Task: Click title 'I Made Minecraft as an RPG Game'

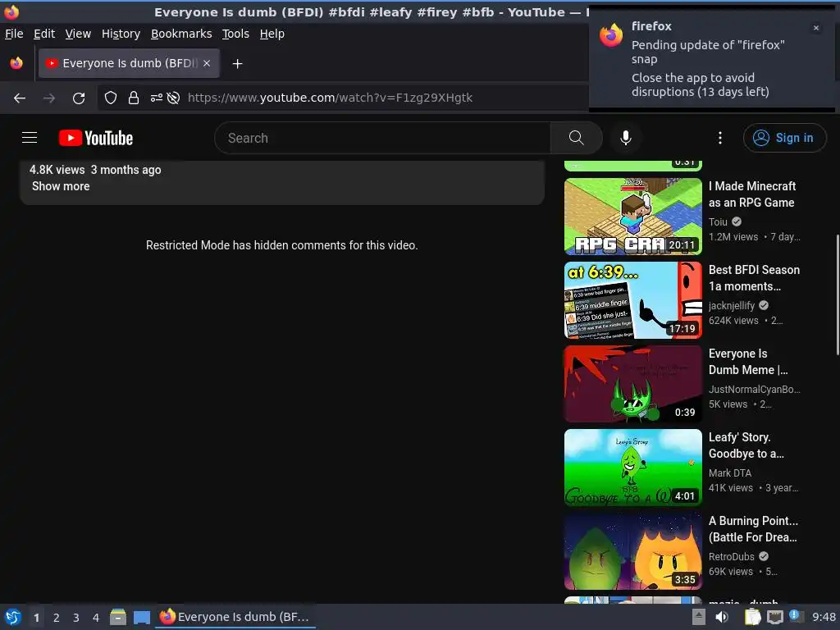Action: 752,194
